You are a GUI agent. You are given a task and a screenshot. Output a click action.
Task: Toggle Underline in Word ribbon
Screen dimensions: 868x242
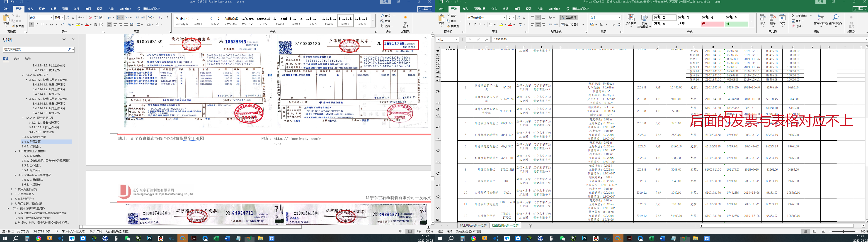[x=42, y=24]
